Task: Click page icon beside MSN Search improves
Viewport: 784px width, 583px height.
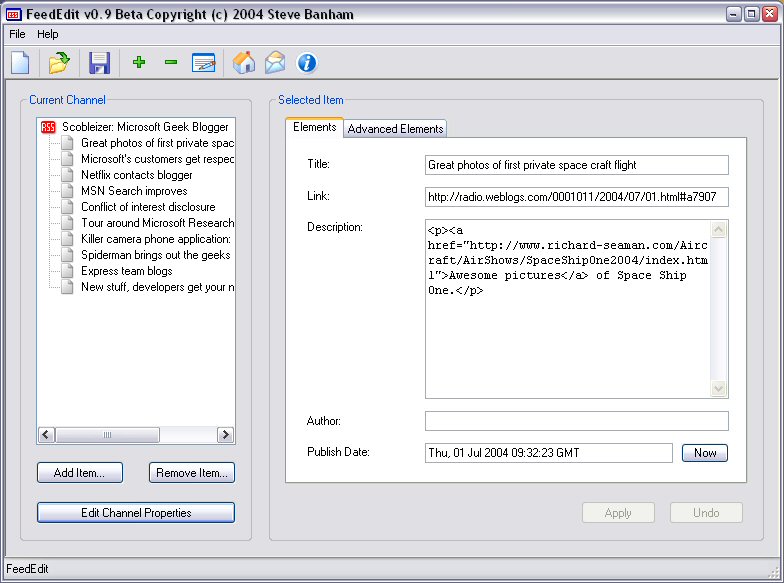Action: click(67, 191)
